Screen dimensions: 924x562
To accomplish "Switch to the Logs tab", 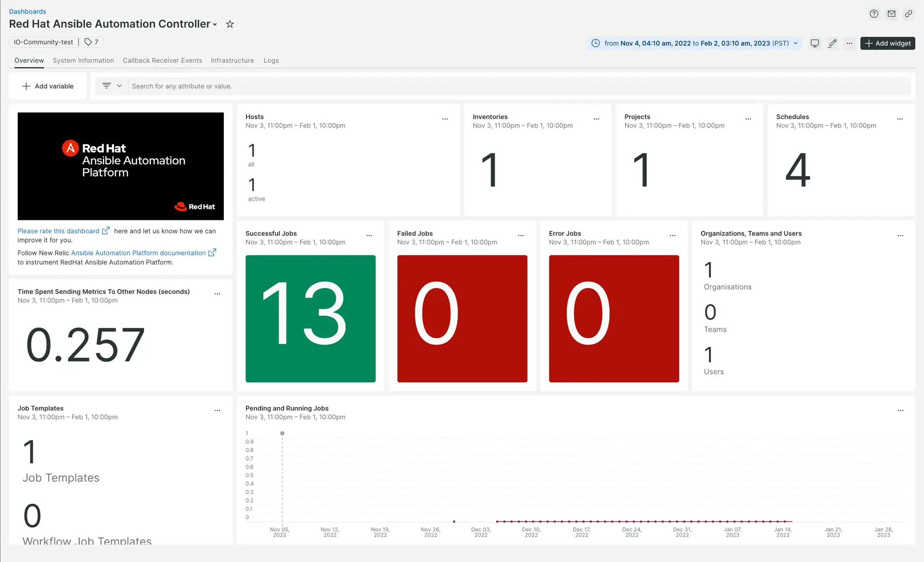I will click(270, 60).
